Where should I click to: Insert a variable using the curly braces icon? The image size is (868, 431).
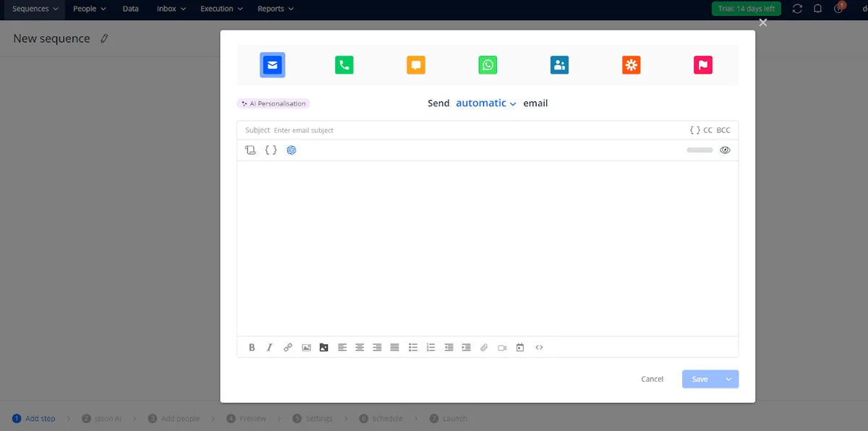[271, 150]
